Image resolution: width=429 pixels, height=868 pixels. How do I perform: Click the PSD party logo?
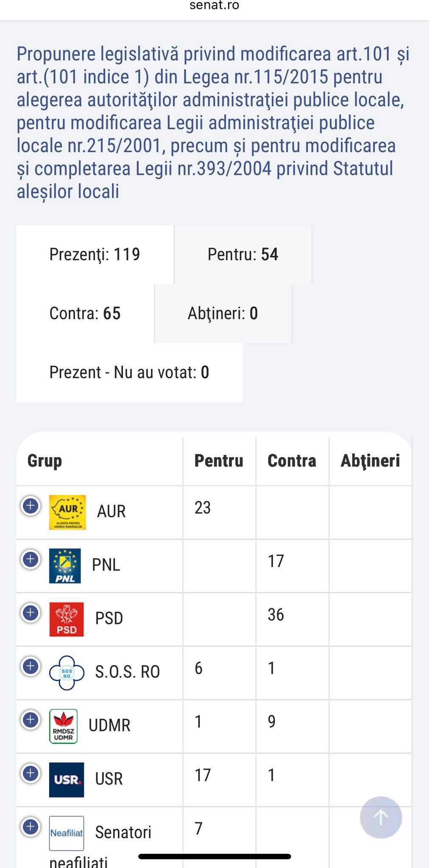[x=67, y=619]
